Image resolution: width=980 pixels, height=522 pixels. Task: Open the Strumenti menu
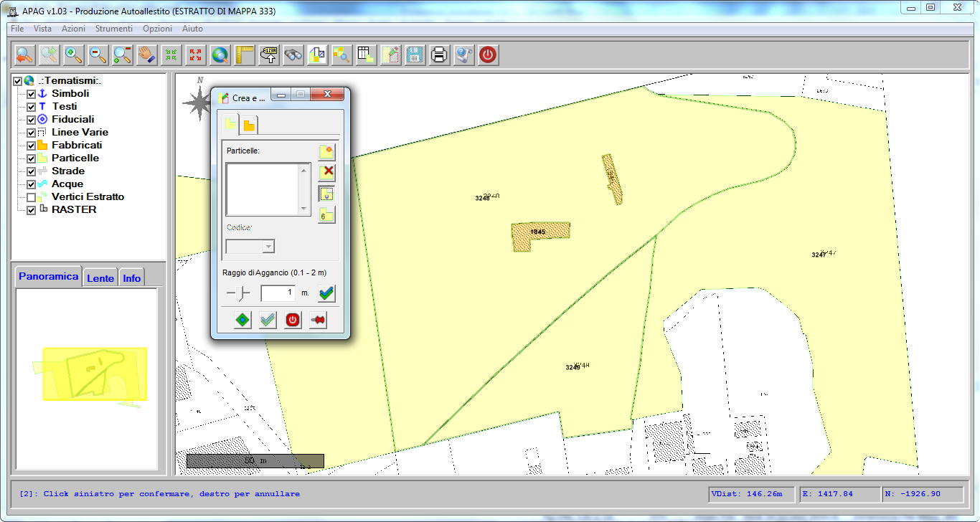113,29
